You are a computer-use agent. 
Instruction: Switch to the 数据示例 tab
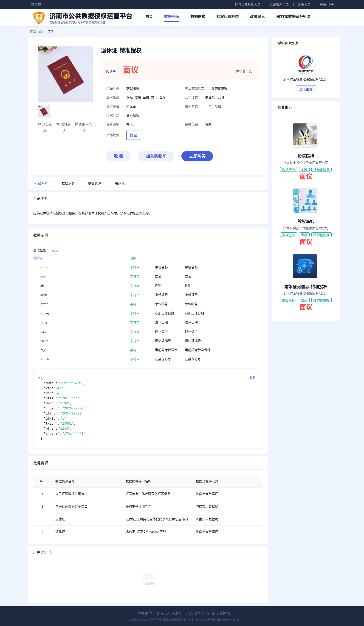pos(68,183)
